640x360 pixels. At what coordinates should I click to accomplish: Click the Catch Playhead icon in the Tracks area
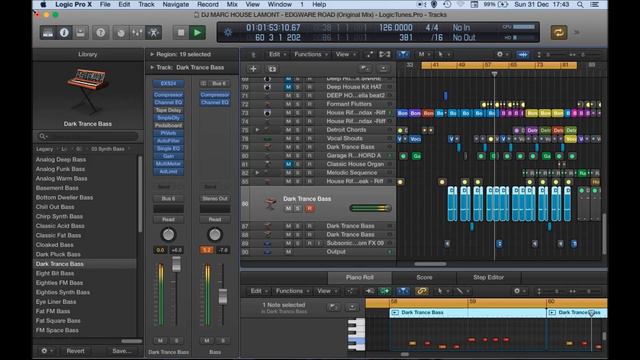[403, 54]
